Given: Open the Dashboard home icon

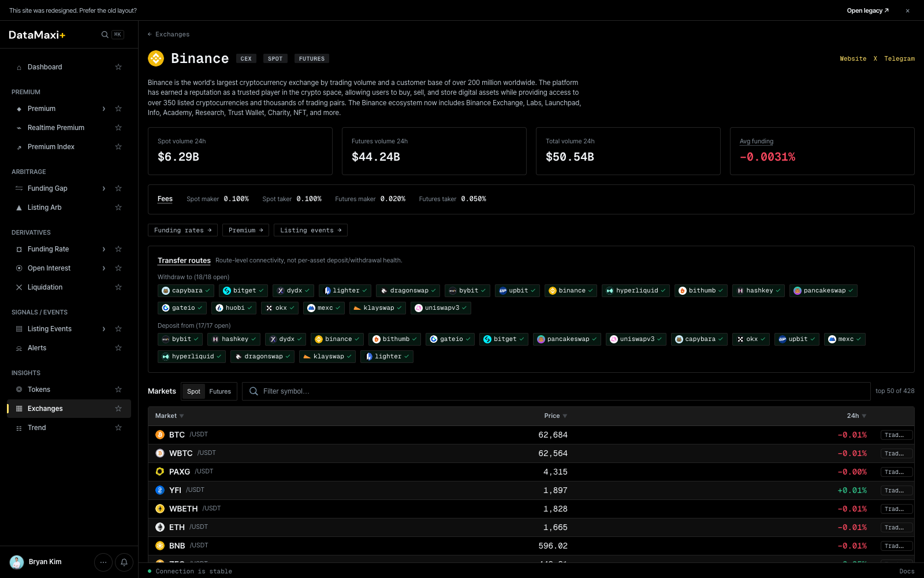Looking at the screenshot, I should [x=19, y=67].
